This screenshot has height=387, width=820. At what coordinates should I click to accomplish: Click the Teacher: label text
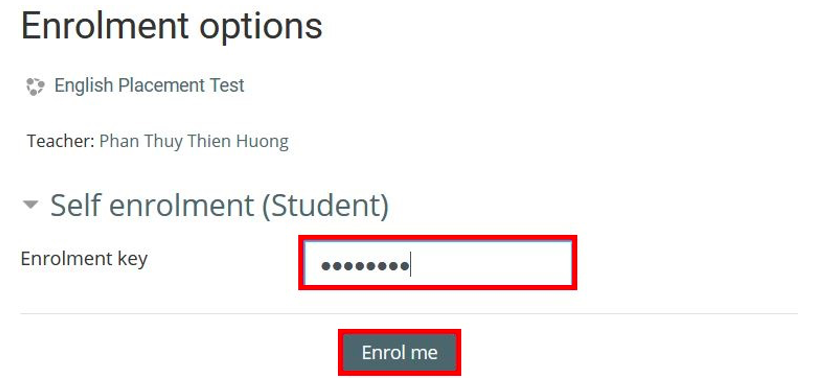61,141
